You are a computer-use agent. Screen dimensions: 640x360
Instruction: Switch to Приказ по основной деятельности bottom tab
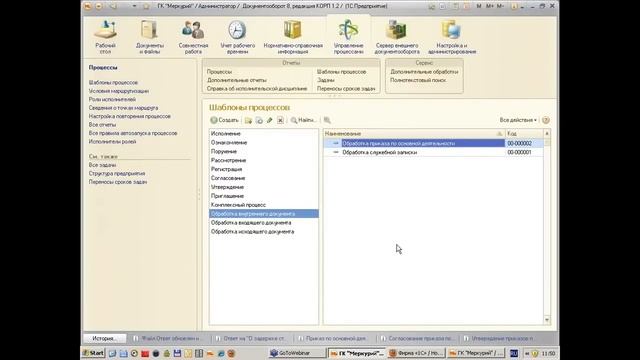tap(333, 338)
